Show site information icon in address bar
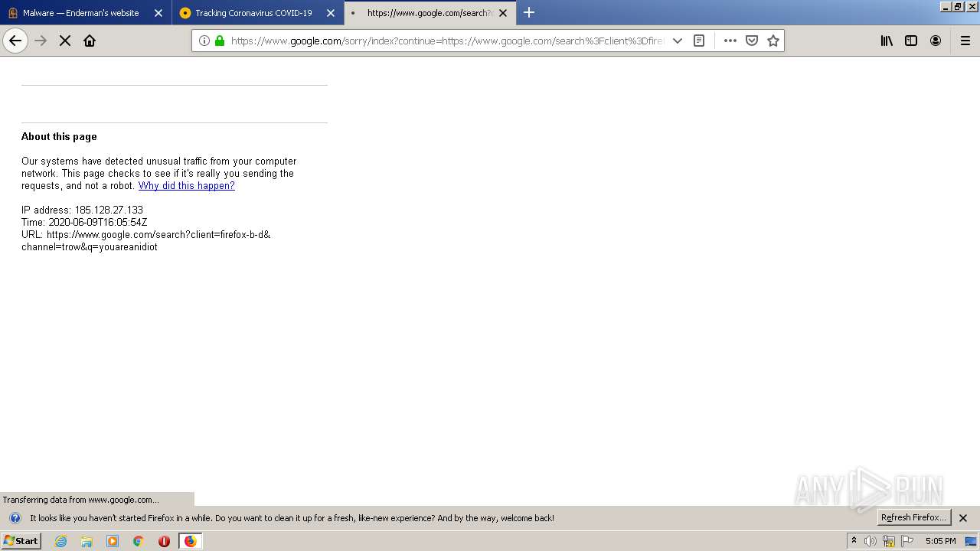The image size is (980, 551). [204, 41]
